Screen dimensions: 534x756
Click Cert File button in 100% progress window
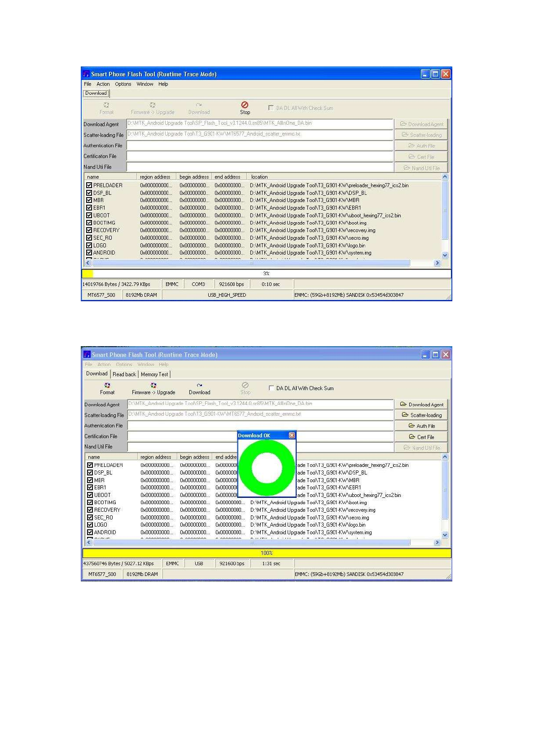(421, 437)
